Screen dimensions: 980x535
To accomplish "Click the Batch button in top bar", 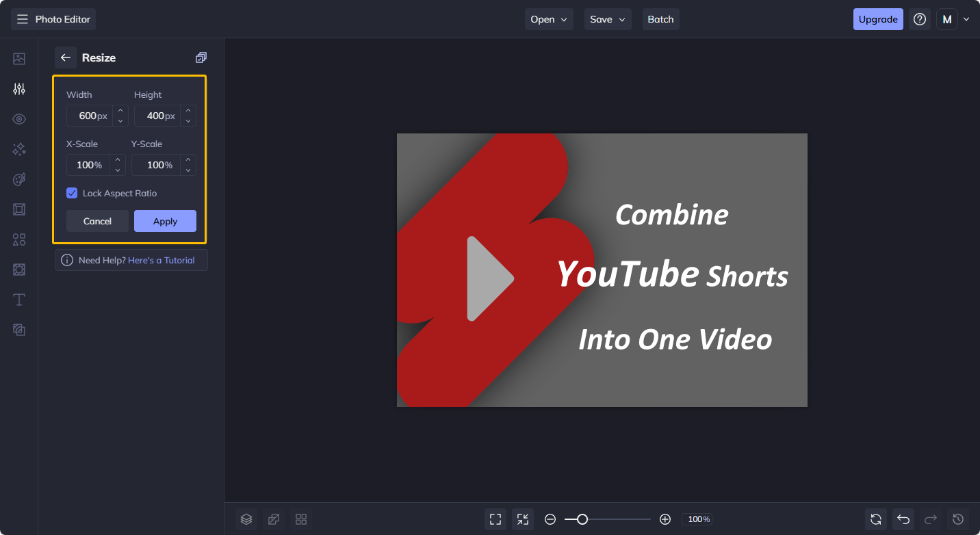I will (x=660, y=19).
